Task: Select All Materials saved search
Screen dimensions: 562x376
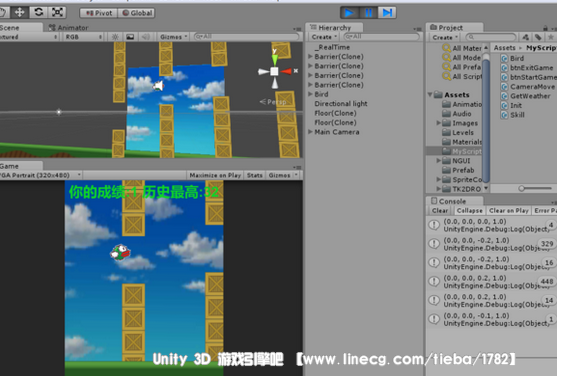Action: 462,48
